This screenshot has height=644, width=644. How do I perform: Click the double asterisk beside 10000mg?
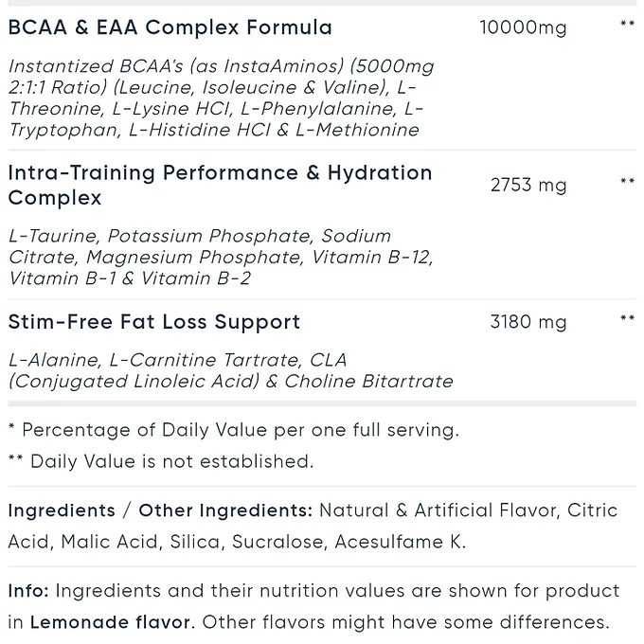627,25
